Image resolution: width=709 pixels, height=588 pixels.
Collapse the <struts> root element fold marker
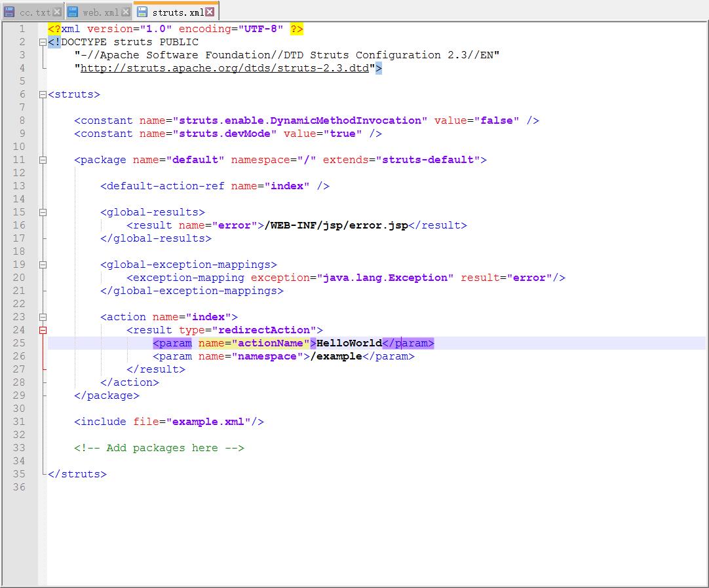pyautogui.click(x=43, y=95)
